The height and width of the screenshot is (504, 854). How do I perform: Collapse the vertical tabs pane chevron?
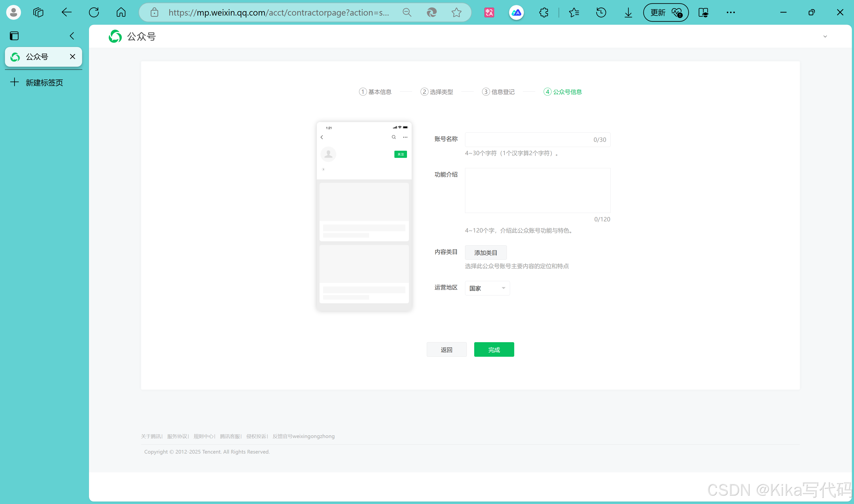coord(72,36)
